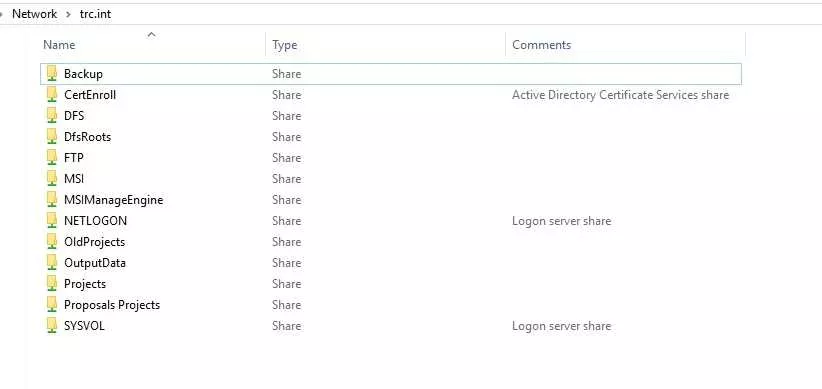The width and height of the screenshot is (822, 389).
Task: Click the MSI share name
Action: tap(74, 179)
